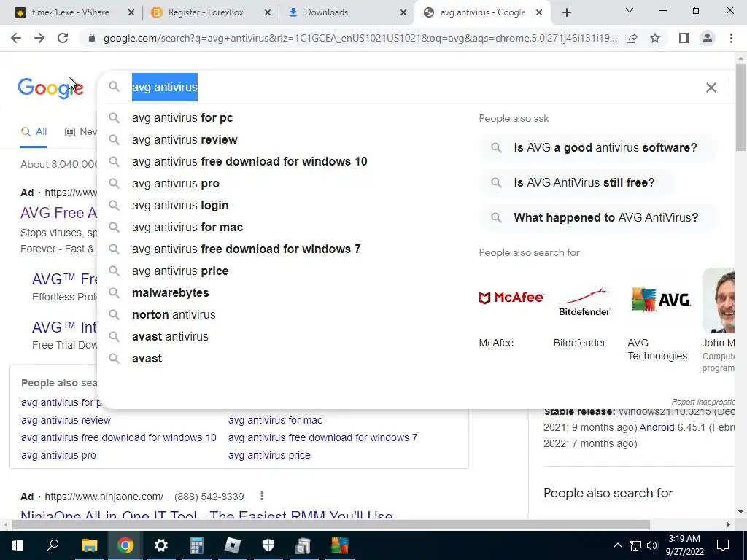This screenshot has width=747, height=560.
Task: Open the Chrome three-dot menu
Action: [x=731, y=38]
